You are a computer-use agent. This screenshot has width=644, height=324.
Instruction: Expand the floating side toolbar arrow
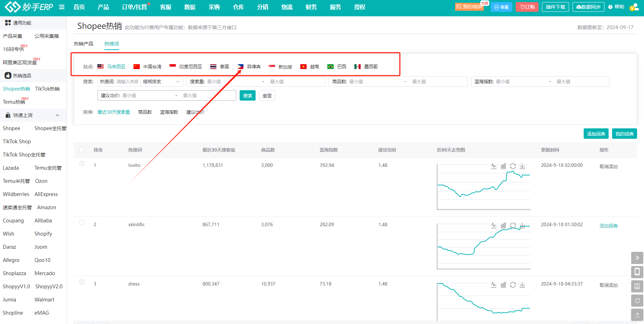637,258
